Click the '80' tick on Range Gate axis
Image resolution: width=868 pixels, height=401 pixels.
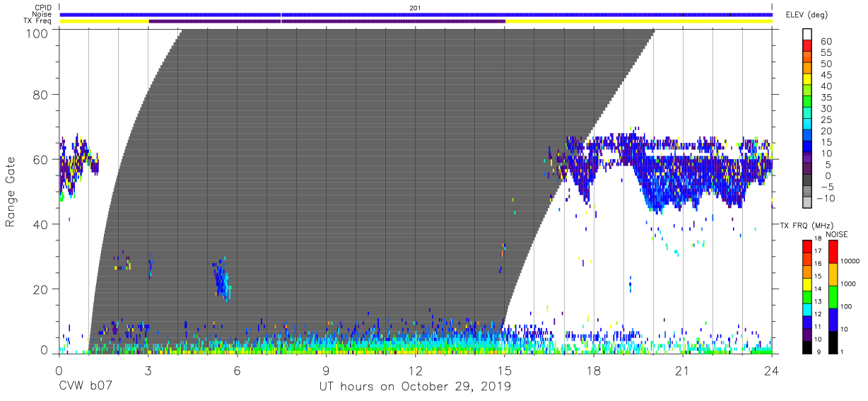(40, 94)
